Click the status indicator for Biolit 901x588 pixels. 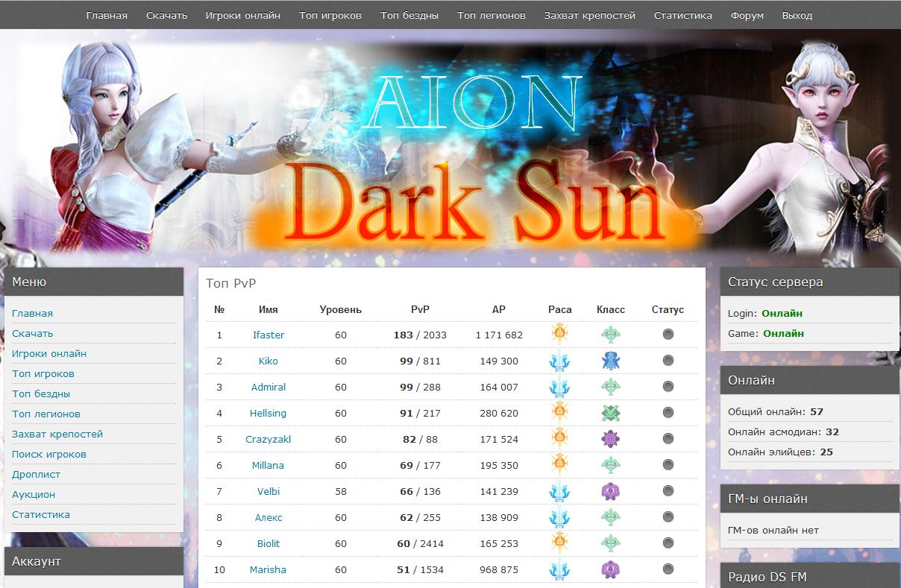(x=668, y=543)
